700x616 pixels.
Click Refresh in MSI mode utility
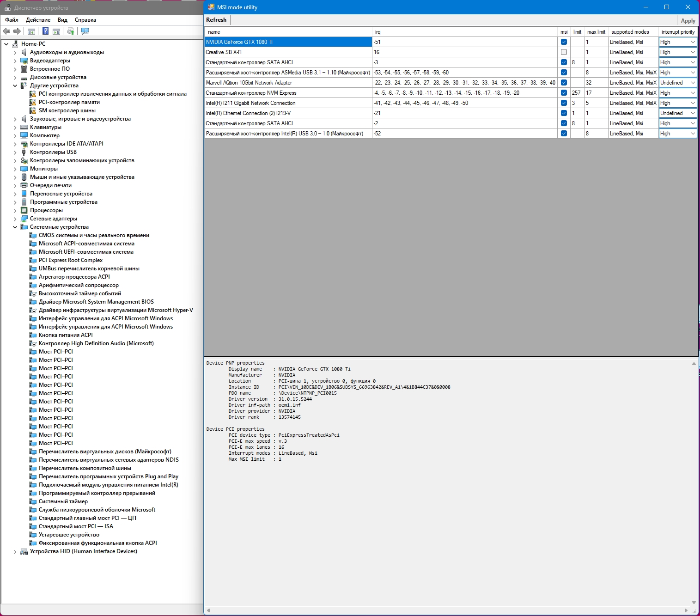(x=216, y=20)
